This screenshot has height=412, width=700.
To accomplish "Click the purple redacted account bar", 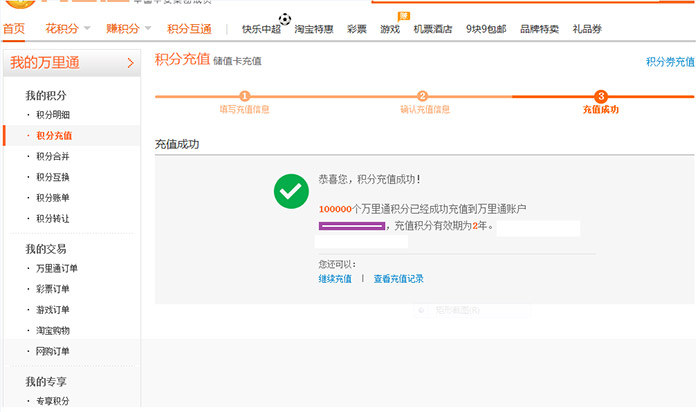I will point(352,226).
